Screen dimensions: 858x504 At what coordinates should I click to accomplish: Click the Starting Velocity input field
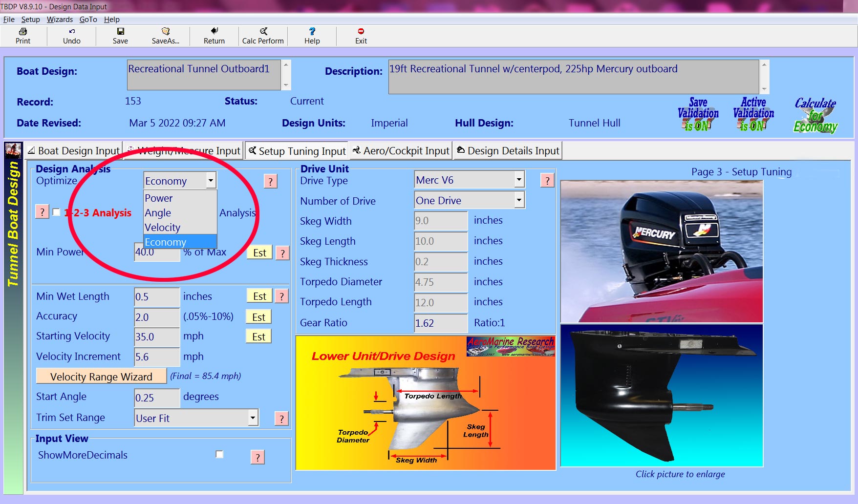(157, 337)
